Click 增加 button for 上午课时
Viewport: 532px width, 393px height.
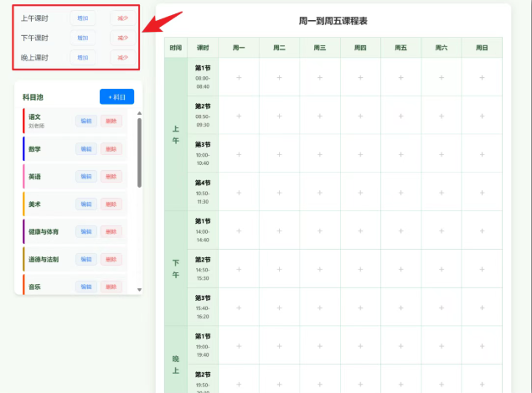(82, 18)
